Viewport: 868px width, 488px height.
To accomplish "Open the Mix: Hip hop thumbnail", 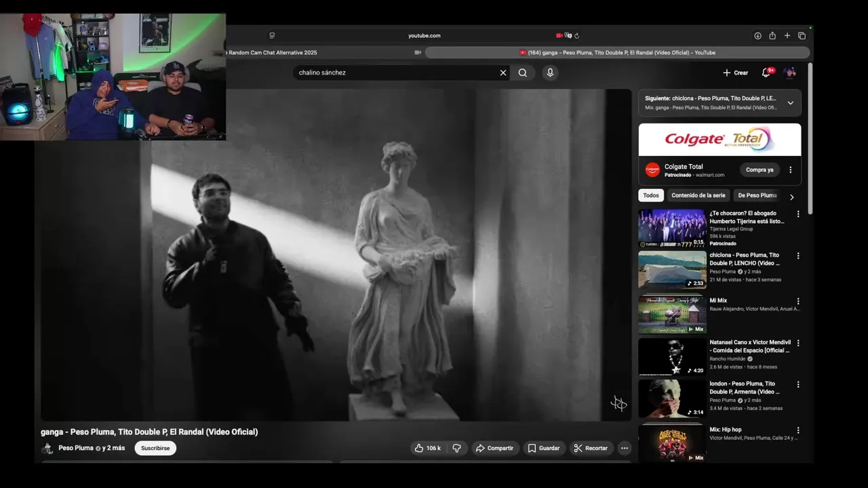I will 672,443.
